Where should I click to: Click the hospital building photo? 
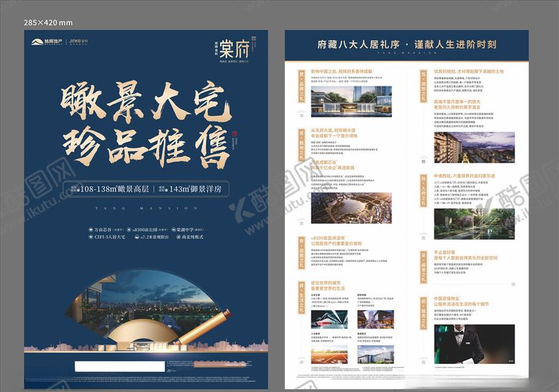(x=376, y=354)
